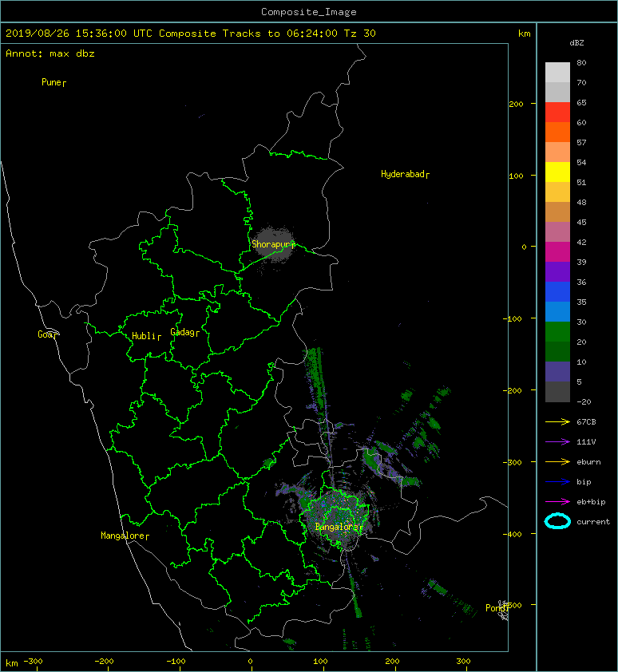The image size is (618, 672).
Task: Click the -20 value in the dBZ legend
Action: click(x=584, y=402)
